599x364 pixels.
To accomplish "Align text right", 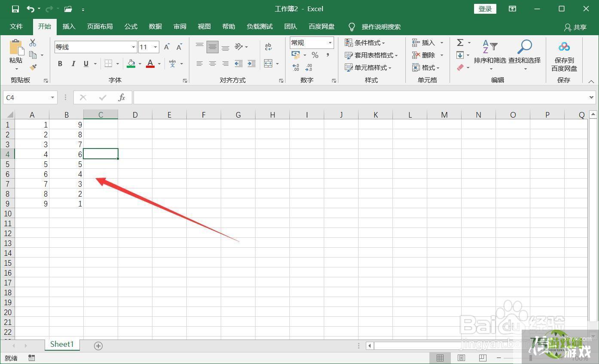I will 225,64.
